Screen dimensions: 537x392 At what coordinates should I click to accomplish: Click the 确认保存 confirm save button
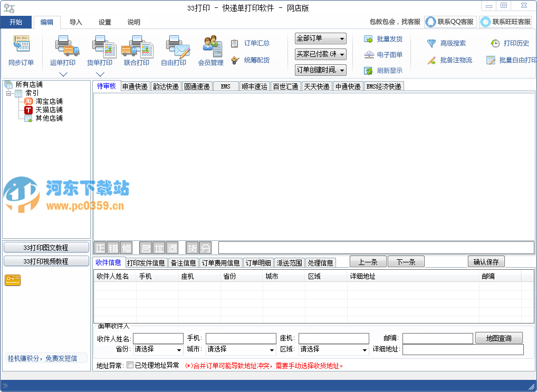486,261
